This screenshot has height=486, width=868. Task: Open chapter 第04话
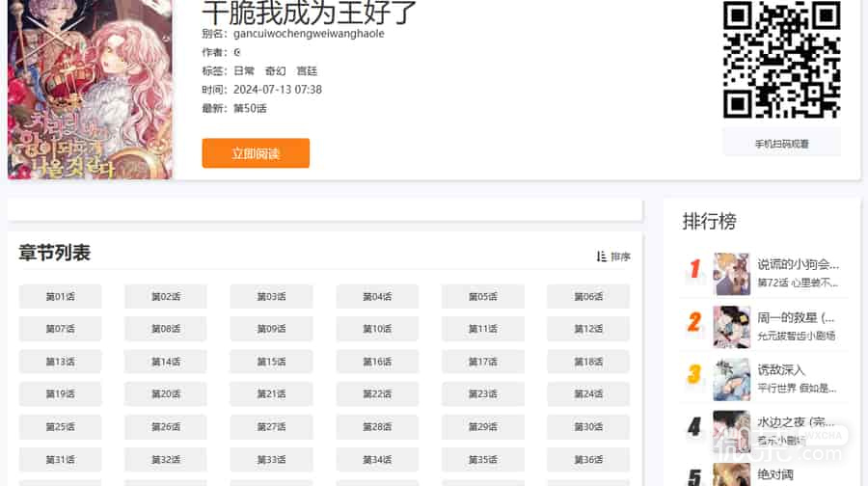377,297
